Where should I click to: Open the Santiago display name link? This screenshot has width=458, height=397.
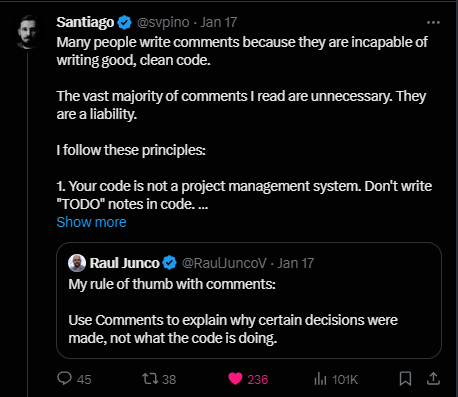pos(85,22)
